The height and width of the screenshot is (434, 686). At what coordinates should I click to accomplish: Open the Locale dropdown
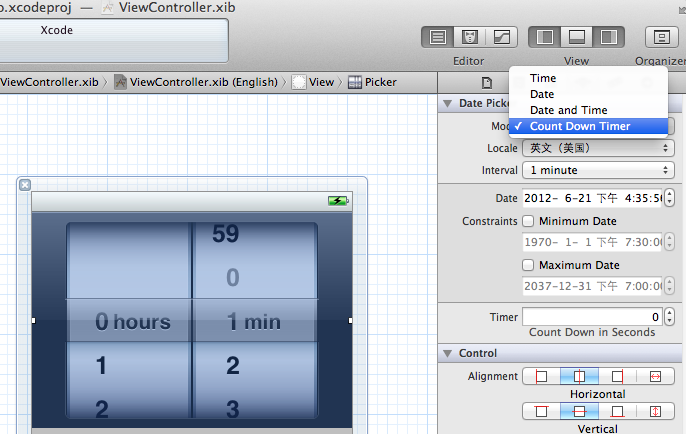coord(598,148)
